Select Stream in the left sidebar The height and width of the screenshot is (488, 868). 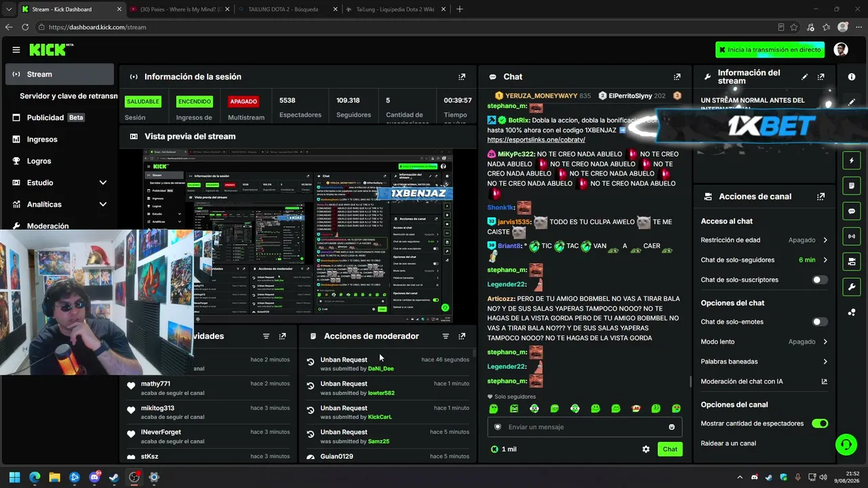coord(60,75)
